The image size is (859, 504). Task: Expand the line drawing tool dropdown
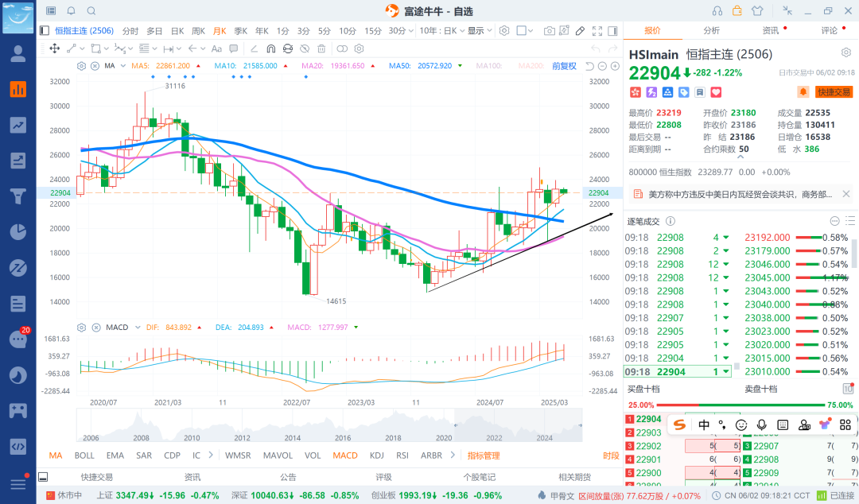point(82,48)
